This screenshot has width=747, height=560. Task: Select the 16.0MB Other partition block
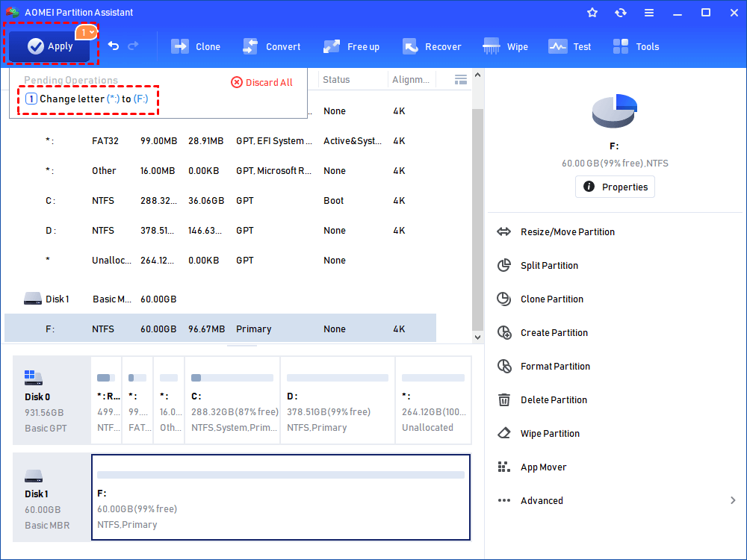tap(169, 400)
